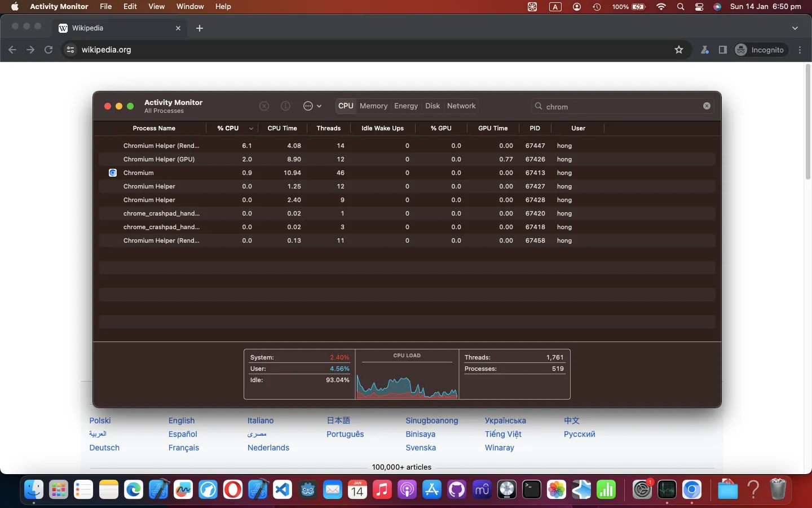
Task: Click Time Machine icon in menu bar
Action: pyautogui.click(x=597, y=7)
